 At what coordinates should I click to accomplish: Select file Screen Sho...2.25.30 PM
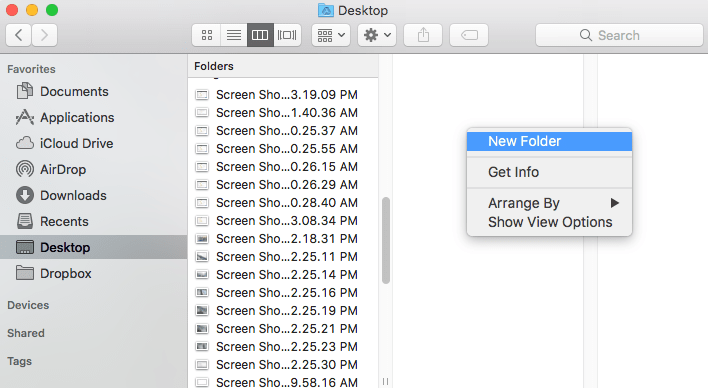pos(283,365)
